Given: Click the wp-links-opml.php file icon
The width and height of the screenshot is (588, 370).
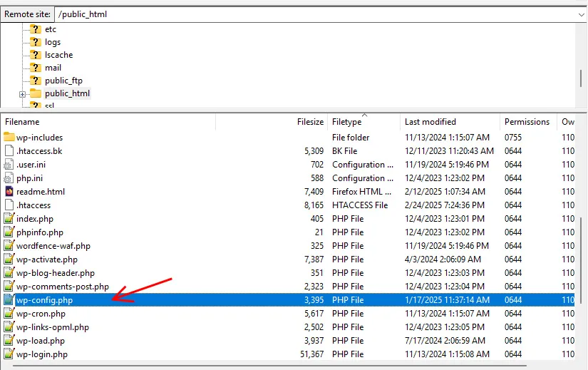Looking at the screenshot, I should pyautogui.click(x=9, y=327).
